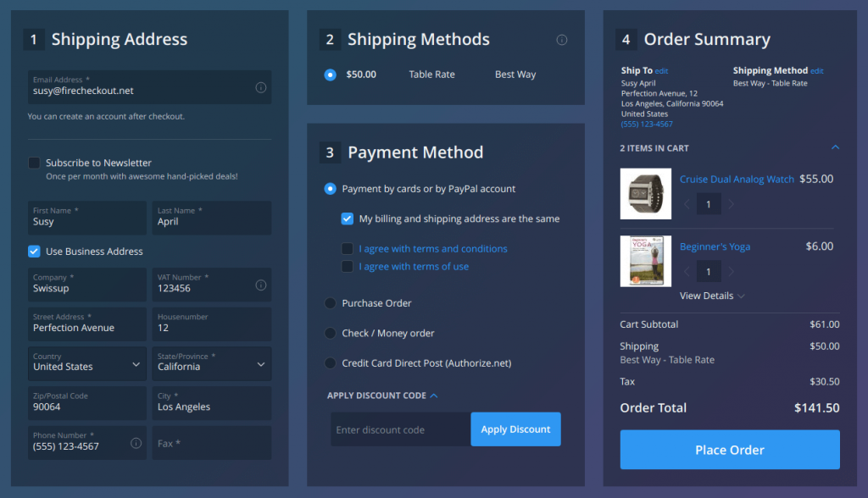Click the Apply Discount button

515,429
